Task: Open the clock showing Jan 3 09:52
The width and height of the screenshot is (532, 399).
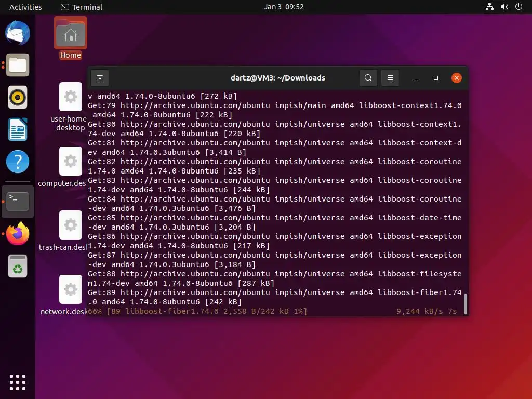Action: [284, 7]
